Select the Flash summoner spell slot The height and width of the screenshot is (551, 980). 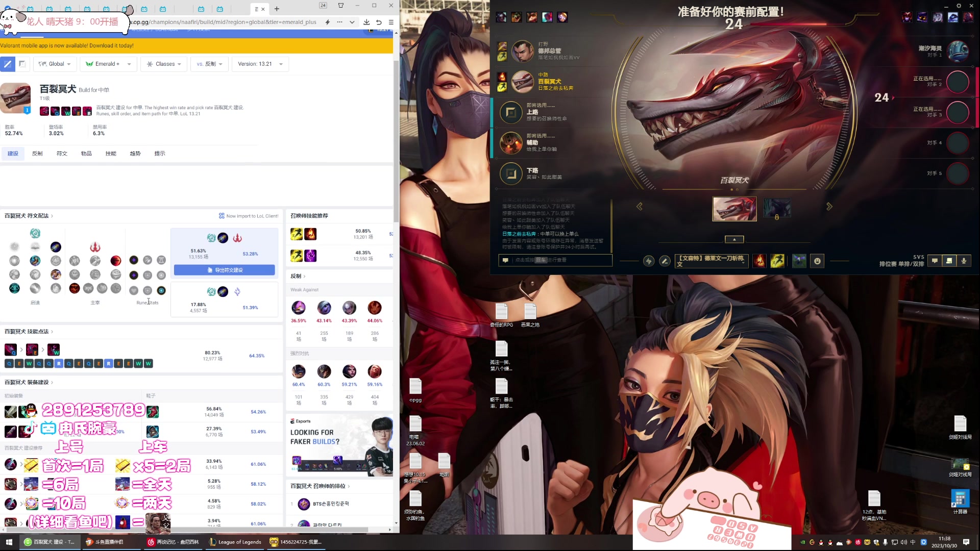click(x=777, y=261)
